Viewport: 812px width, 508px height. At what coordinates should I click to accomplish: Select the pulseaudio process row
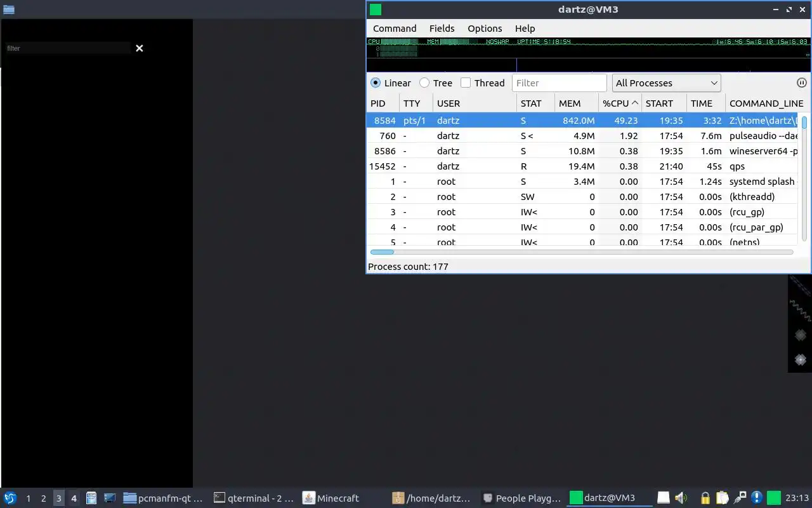click(582, 135)
